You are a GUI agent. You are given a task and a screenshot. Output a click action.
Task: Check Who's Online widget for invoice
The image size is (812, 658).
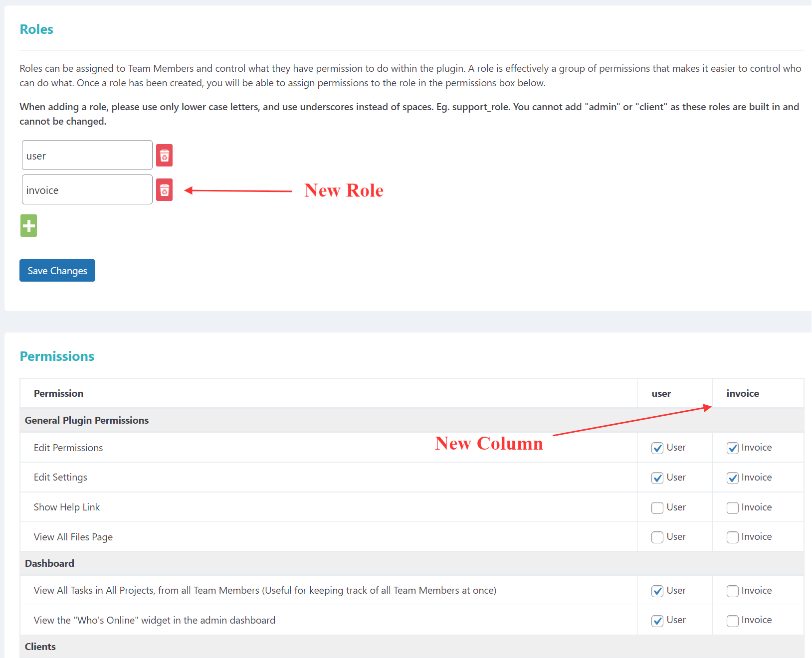733,621
